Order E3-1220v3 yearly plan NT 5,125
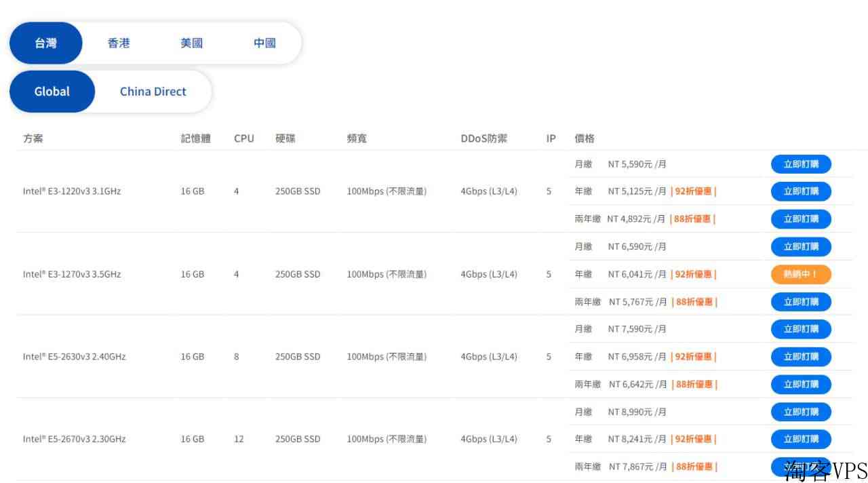 pyautogui.click(x=801, y=191)
